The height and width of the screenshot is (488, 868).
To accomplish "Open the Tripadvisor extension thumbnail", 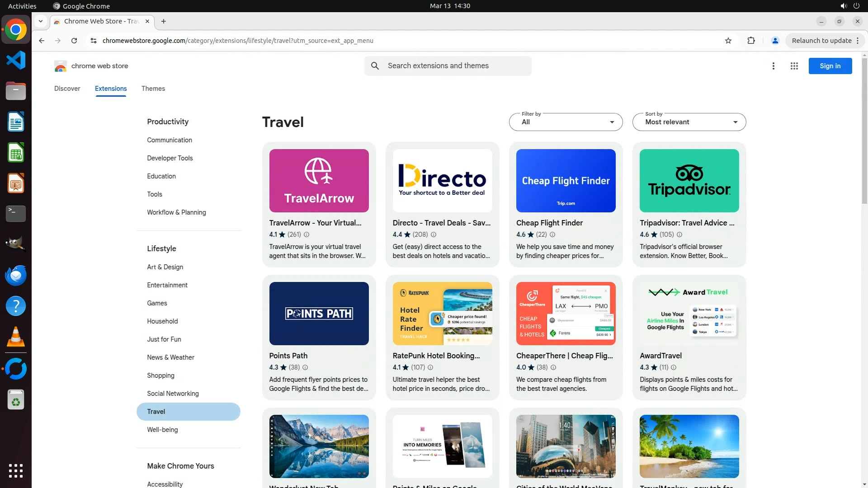I will [x=689, y=181].
